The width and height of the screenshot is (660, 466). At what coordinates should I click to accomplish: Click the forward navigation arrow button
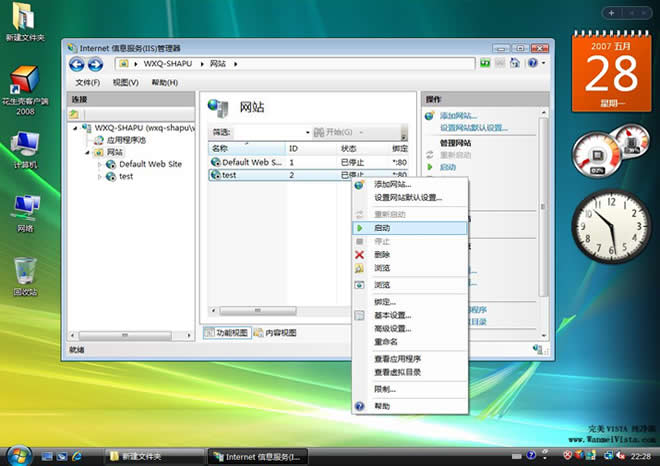click(x=96, y=64)
